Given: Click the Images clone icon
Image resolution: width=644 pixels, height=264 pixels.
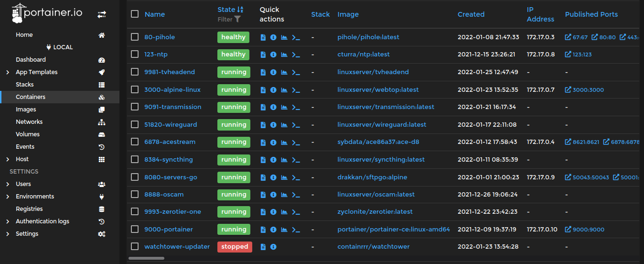Looking at the screenshot, I should pos(101,110).
